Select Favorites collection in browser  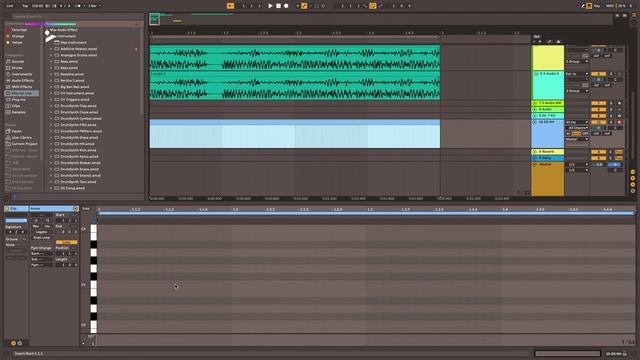19,30
